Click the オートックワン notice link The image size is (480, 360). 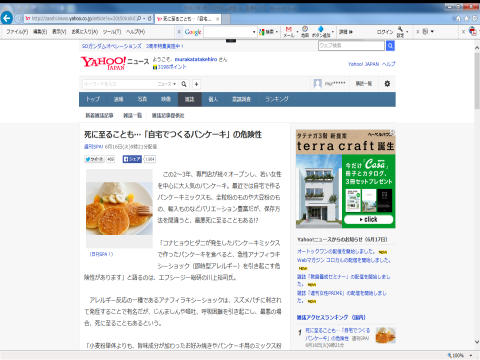pos(336,251)
